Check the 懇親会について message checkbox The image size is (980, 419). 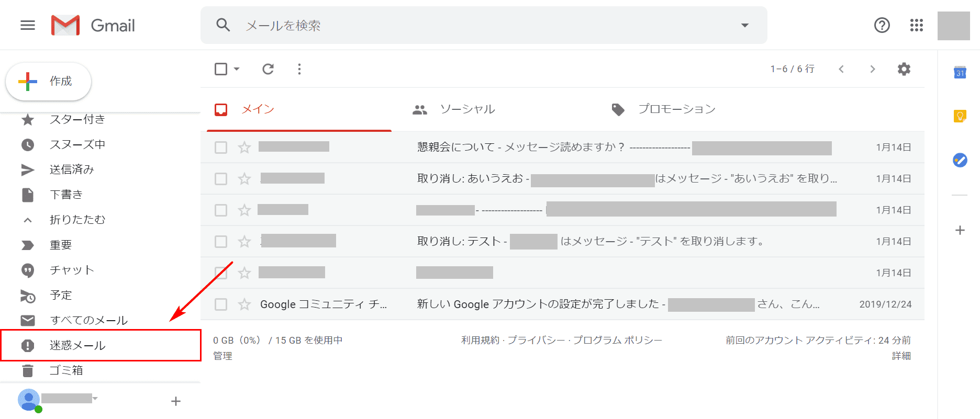pyautogui.click(x=221, y=148)
